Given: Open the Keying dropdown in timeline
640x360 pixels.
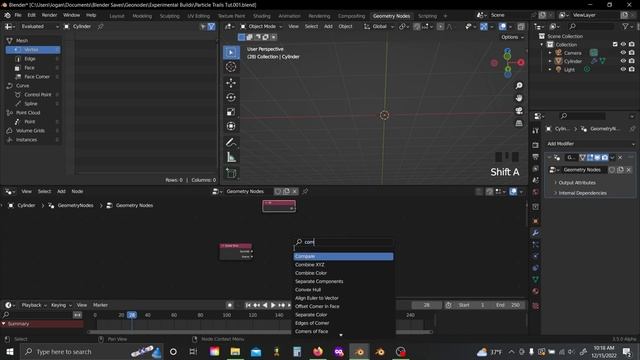Looking at the screenshot, I should pyautogui.click(x=61, y=305).
